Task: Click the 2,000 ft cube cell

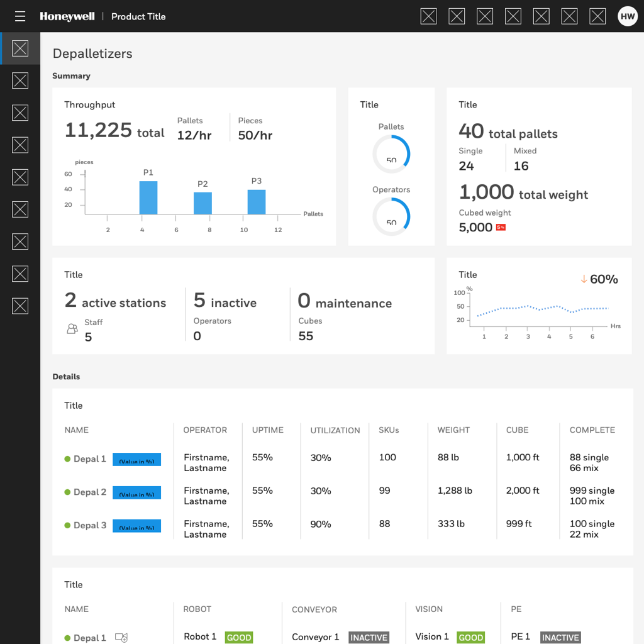Action: pos(523,491)
